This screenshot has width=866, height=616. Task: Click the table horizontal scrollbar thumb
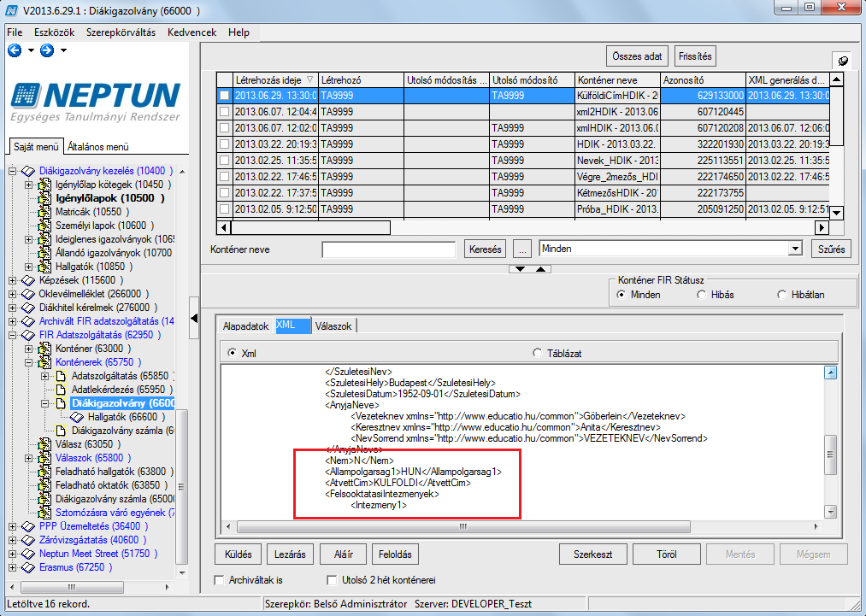[310, 227]
